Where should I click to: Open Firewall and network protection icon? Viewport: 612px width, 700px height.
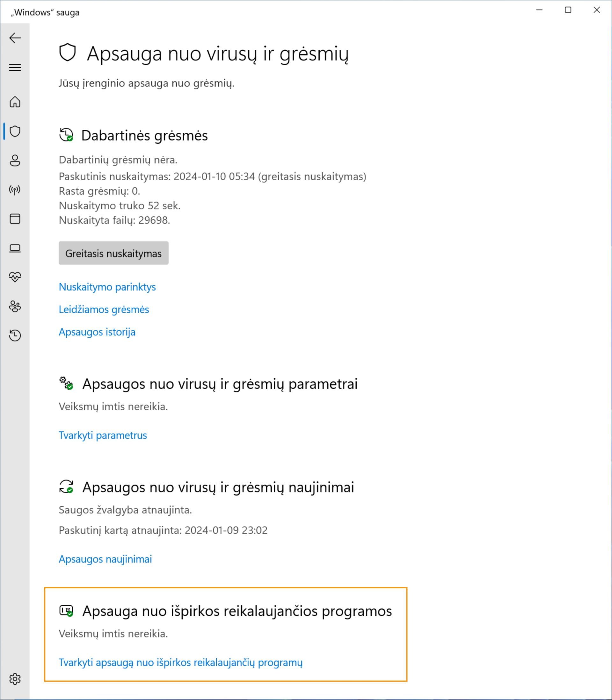pos(15,190)
